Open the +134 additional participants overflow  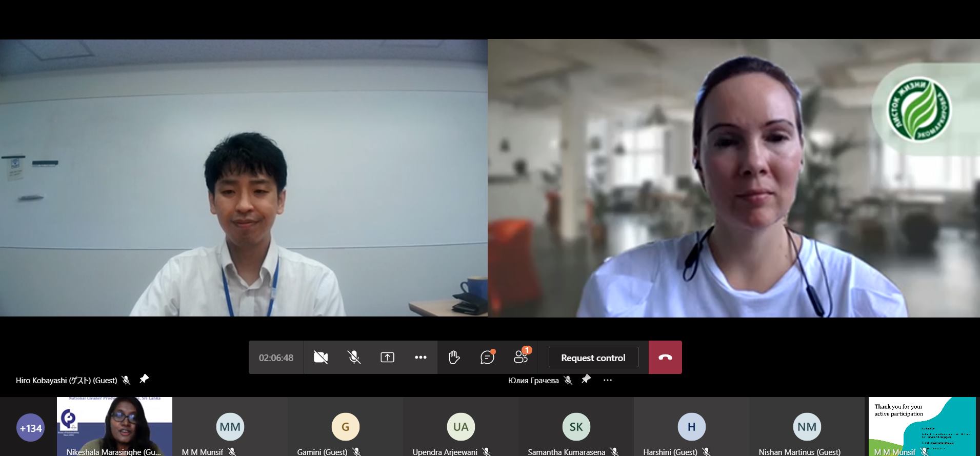[31, 428]
